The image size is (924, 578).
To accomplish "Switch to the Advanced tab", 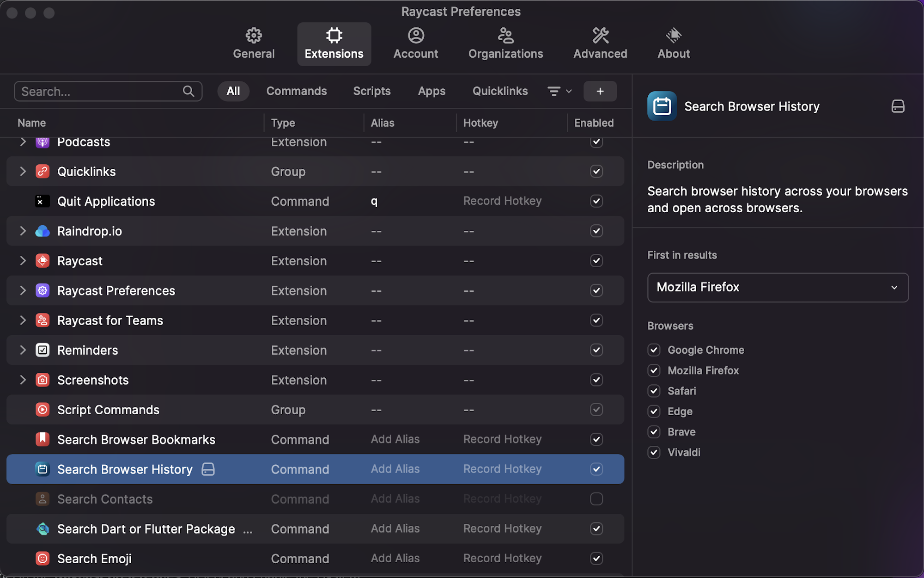I will 600,44.
